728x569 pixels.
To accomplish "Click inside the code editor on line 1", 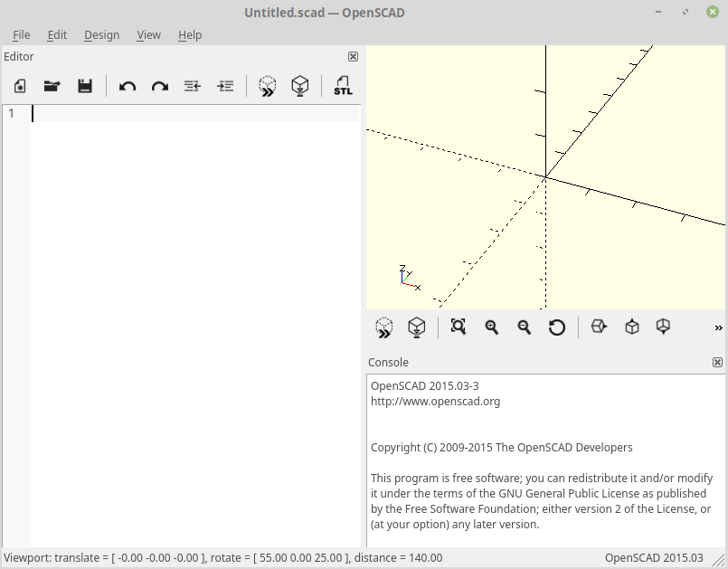I will 195,114.
